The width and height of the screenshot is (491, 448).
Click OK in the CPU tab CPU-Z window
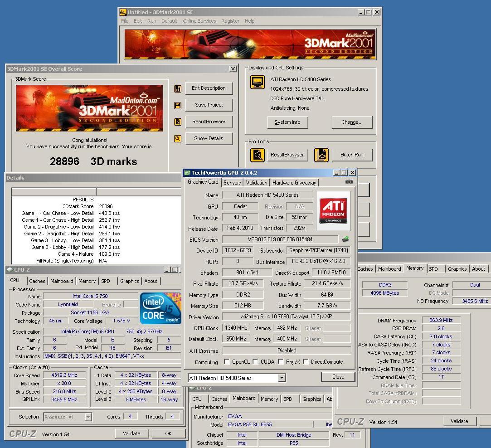pos(169,433)
